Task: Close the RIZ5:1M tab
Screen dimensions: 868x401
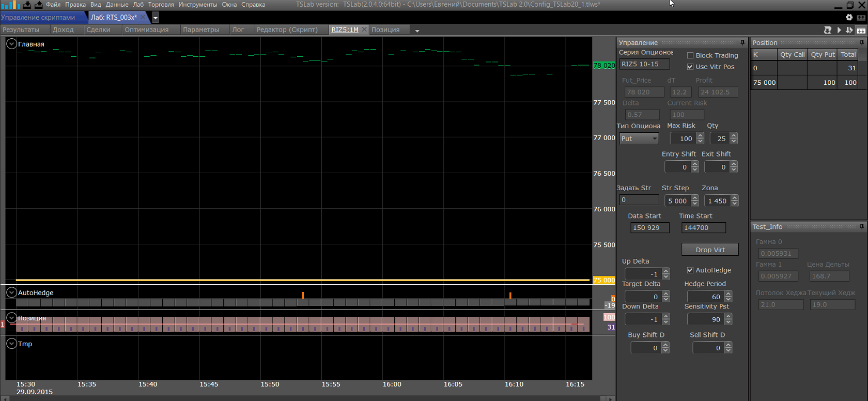Action: 364,29
